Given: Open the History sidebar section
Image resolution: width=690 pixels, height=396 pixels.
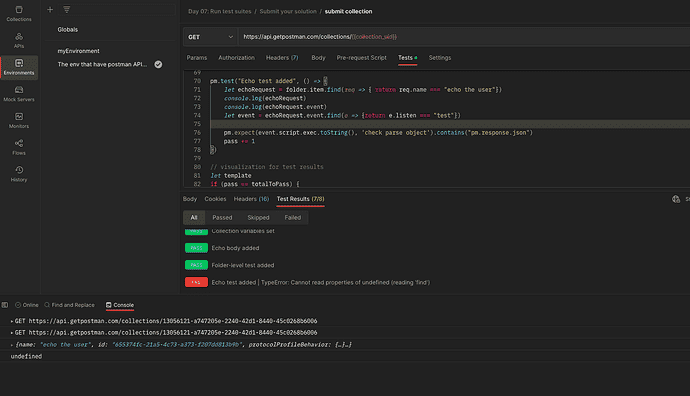Looking at the screenshot, I should (x=19, y=174).
